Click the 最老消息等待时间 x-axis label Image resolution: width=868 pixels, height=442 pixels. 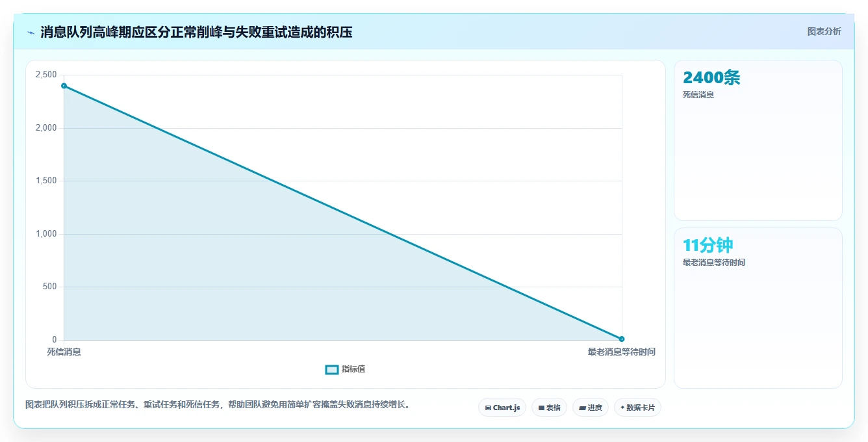pyautogui.click(x=622, y=352)
